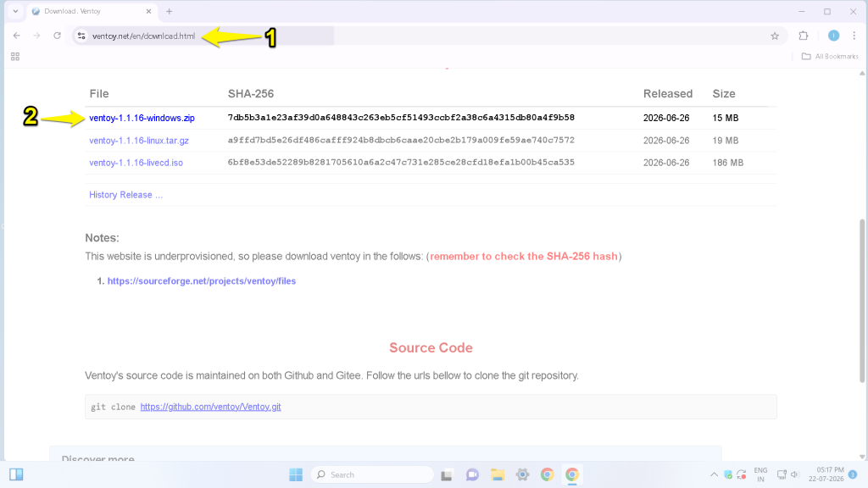
Task: Expand the tab search dropdown arrow
Action: click(x=15, y=11)
